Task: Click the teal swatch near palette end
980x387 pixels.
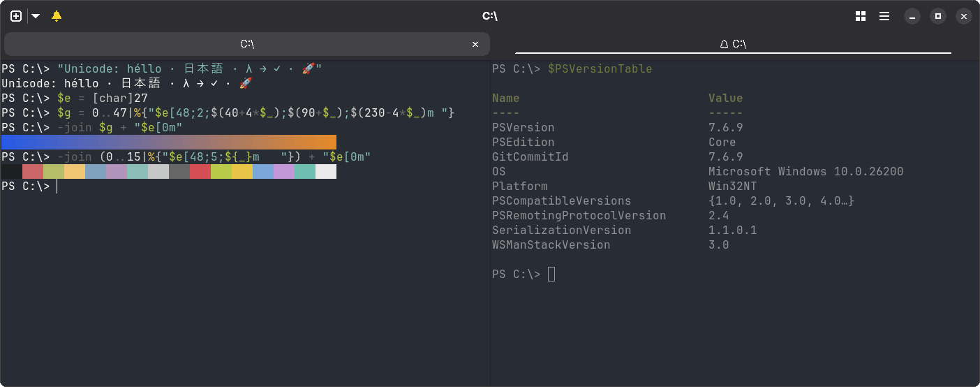Action: (305, 171)
